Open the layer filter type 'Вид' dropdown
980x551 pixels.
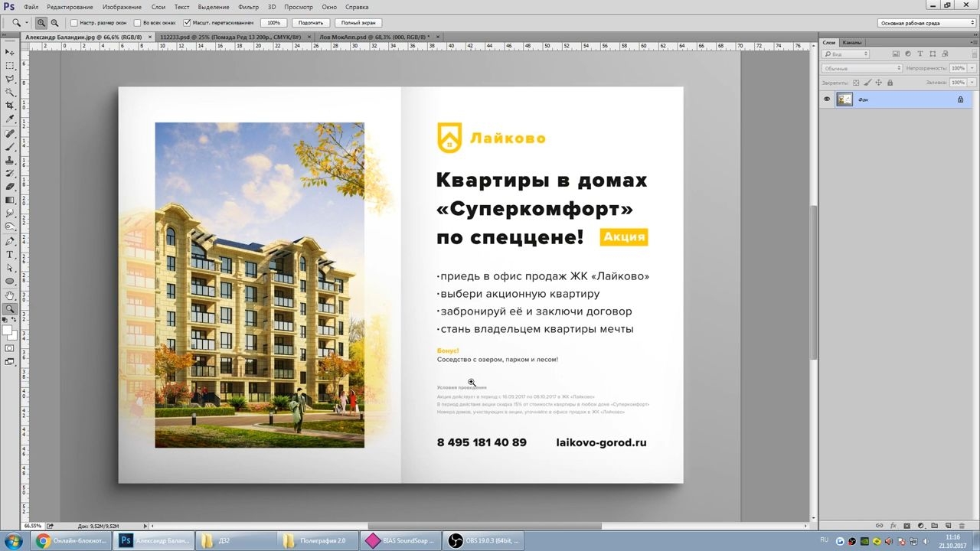click(846, 54)
